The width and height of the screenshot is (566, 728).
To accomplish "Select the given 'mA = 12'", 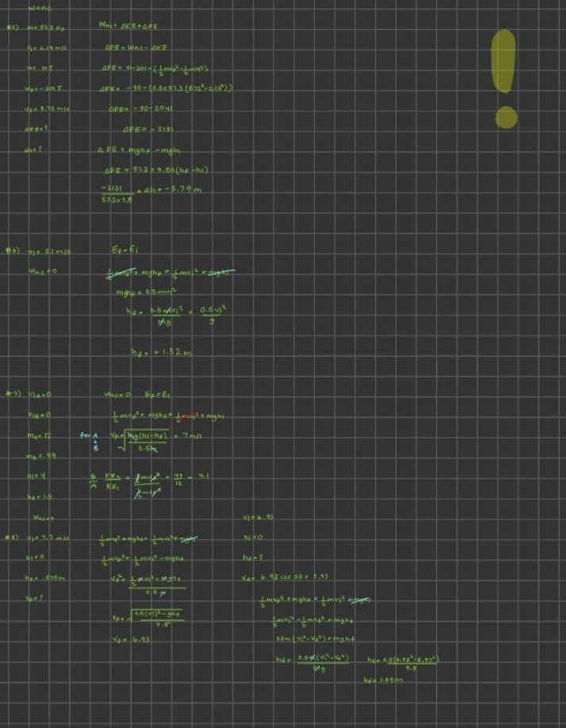I will pyautogui.click(x=39, y=435).
